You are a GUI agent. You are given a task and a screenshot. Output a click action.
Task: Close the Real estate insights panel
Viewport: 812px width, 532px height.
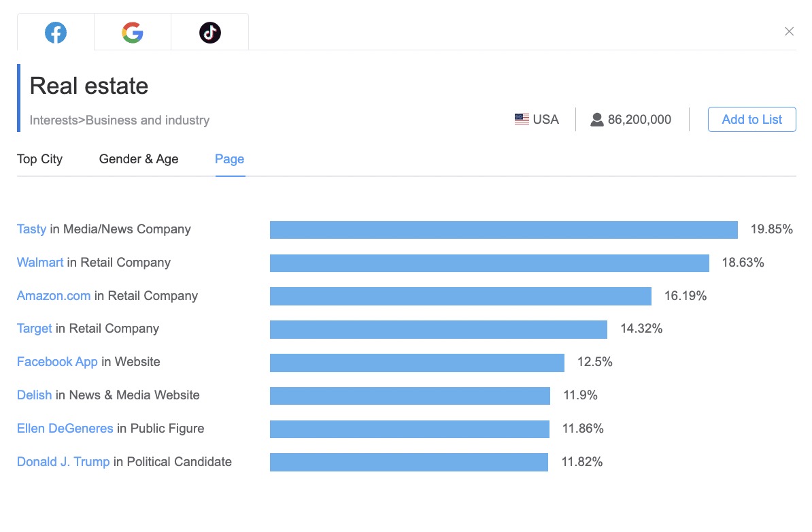[x=789, y=31]
